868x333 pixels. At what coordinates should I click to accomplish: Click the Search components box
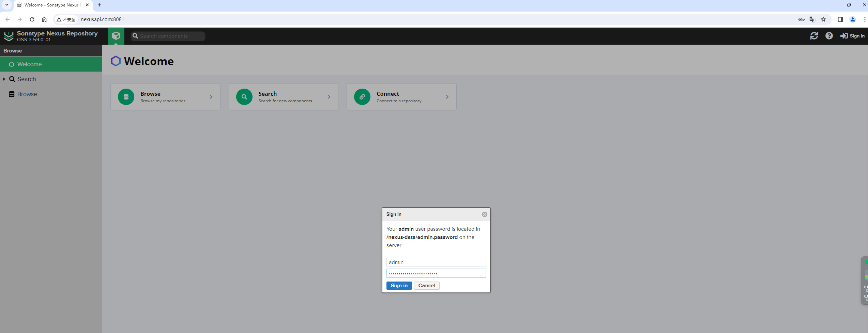pyautogui.click(x=171, y=36)
